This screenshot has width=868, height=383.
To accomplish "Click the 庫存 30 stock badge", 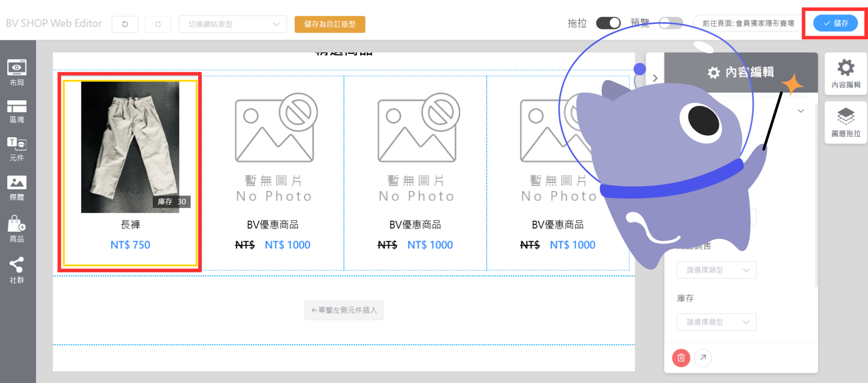I will (x=172, y=201).
